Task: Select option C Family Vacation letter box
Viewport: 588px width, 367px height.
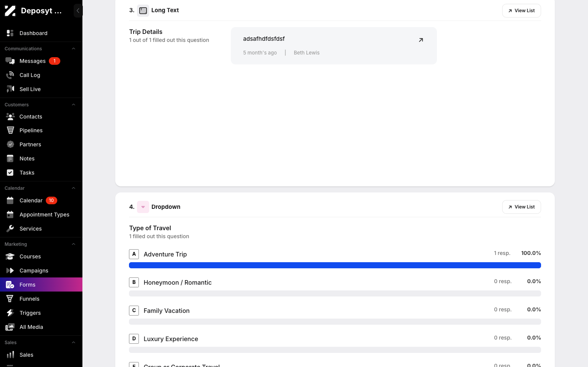Action: coord(134,311)
